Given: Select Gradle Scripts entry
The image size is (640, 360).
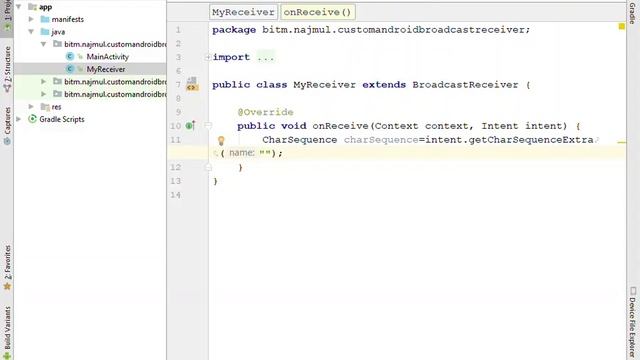Looking at the screenshot, I should [x=62, y=119].
